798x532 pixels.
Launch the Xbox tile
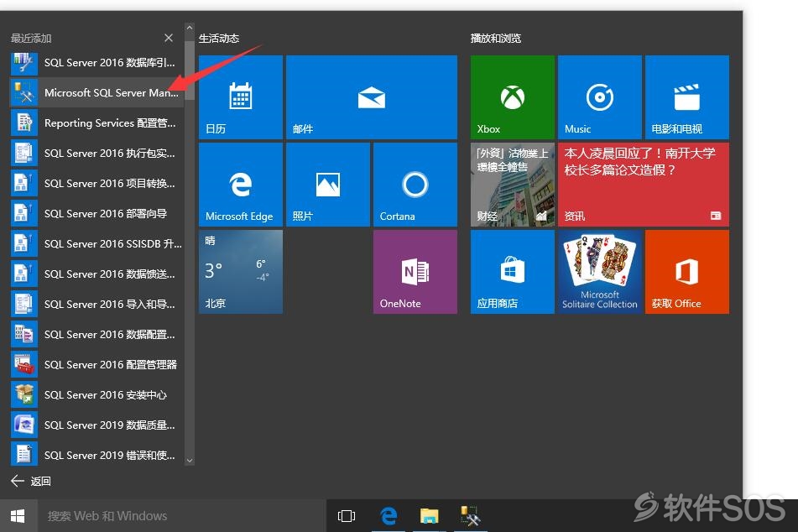(x=512, y=97)
